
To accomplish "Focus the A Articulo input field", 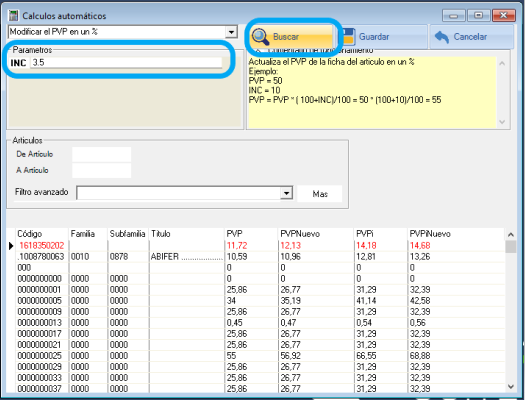I will pos(101,170).
